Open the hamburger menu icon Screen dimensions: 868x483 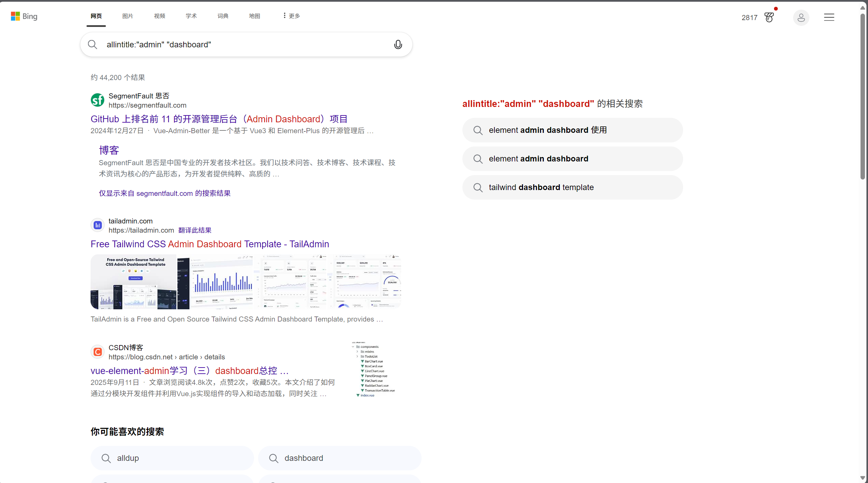[x=829, y=17]
